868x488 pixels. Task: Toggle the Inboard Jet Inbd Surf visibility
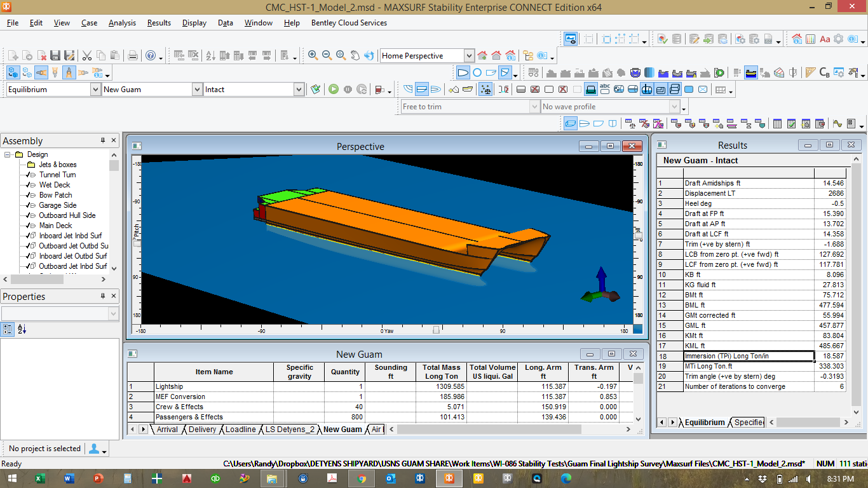click(x=29, y=236)
